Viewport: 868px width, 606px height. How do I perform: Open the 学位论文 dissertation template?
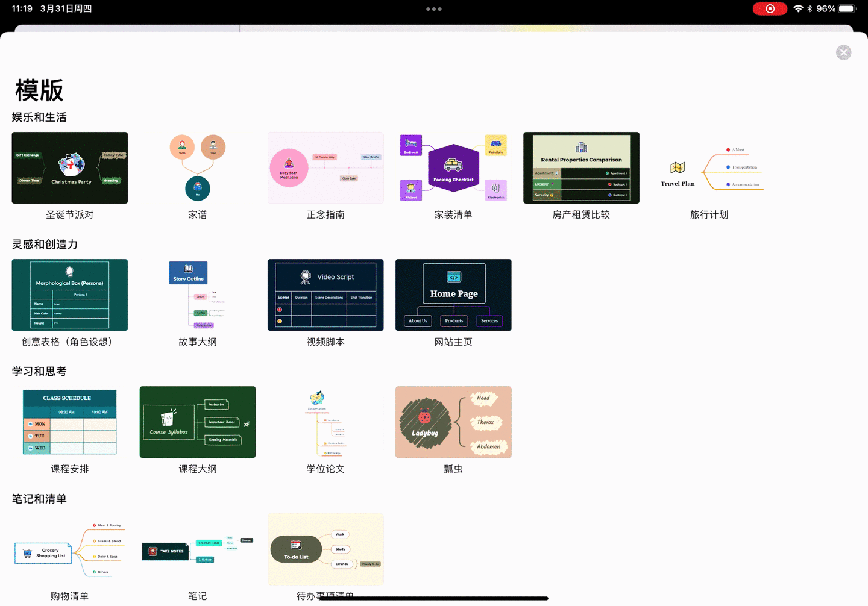point(325,422)
